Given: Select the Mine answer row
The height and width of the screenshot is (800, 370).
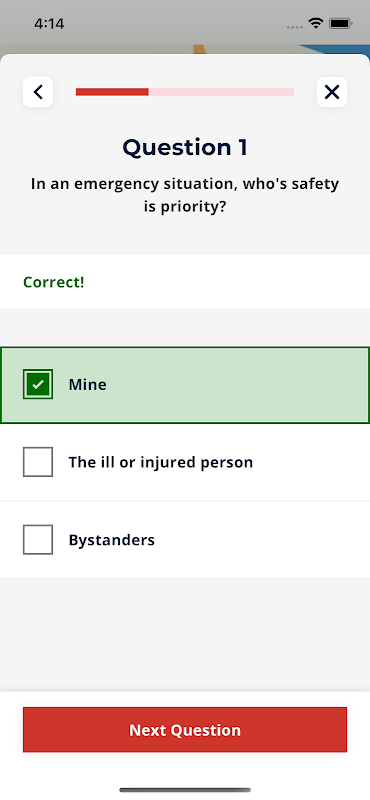Looking at the screenshot, I should 185,385.
